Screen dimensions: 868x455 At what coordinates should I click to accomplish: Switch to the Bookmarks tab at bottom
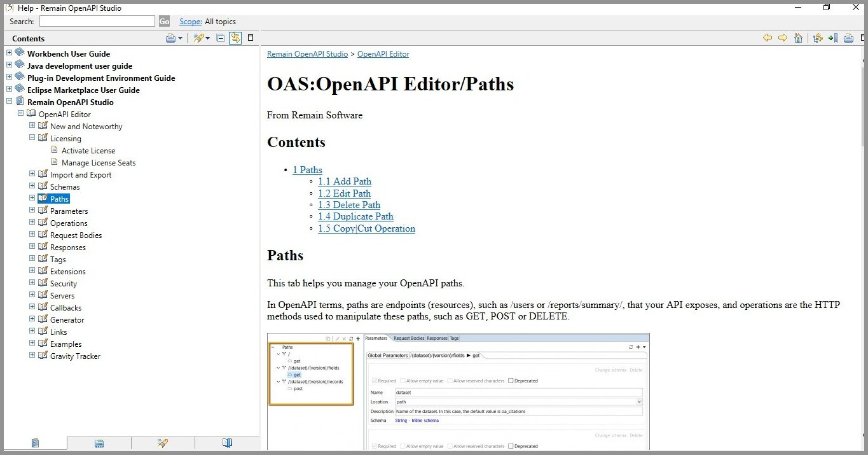click(x=227, y=443)
